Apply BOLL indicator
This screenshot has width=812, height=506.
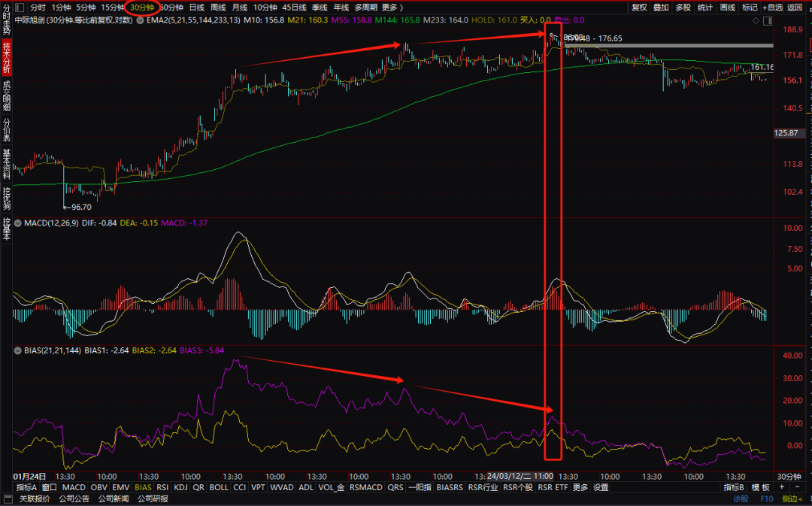[x=219, y=487]
